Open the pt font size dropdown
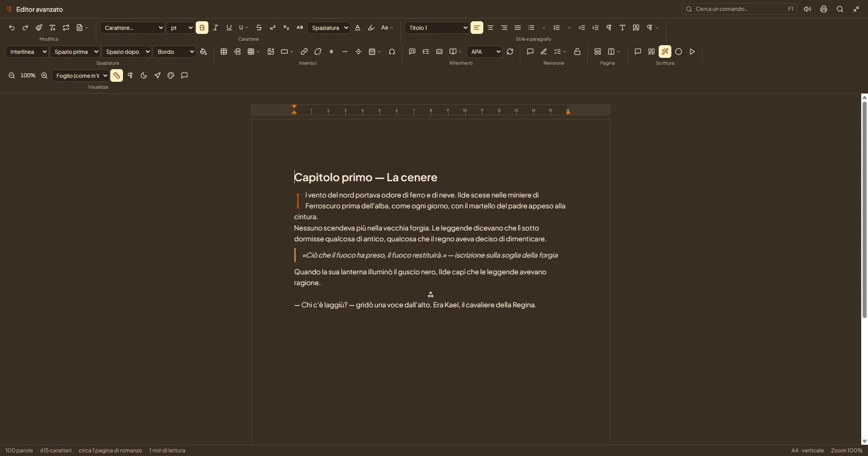Screen dimensions: 868x456 click(x=180, y=28)
